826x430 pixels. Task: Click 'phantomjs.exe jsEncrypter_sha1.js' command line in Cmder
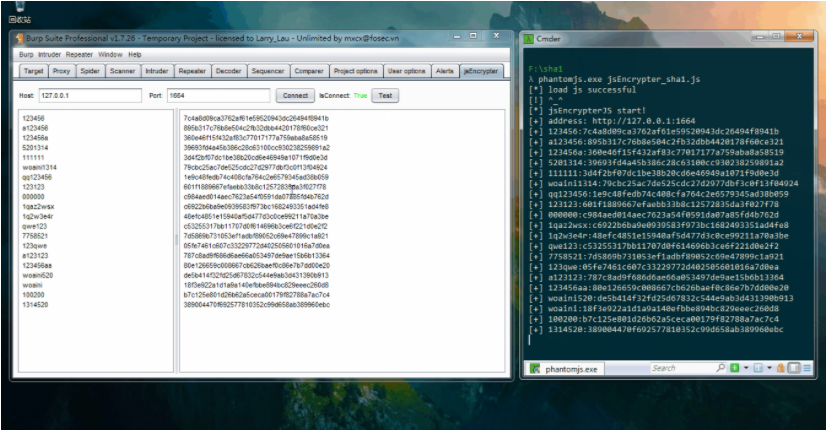(619, 79)
